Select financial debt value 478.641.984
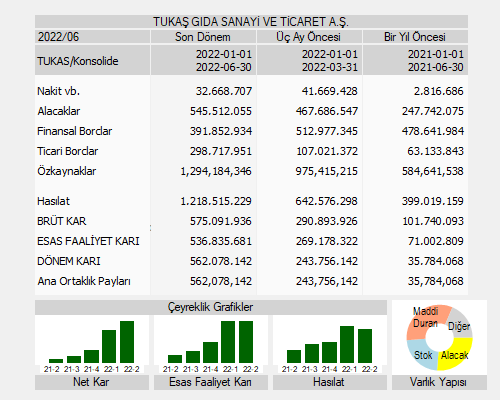The width and height of the screenshot is (500, 400). 433,131
